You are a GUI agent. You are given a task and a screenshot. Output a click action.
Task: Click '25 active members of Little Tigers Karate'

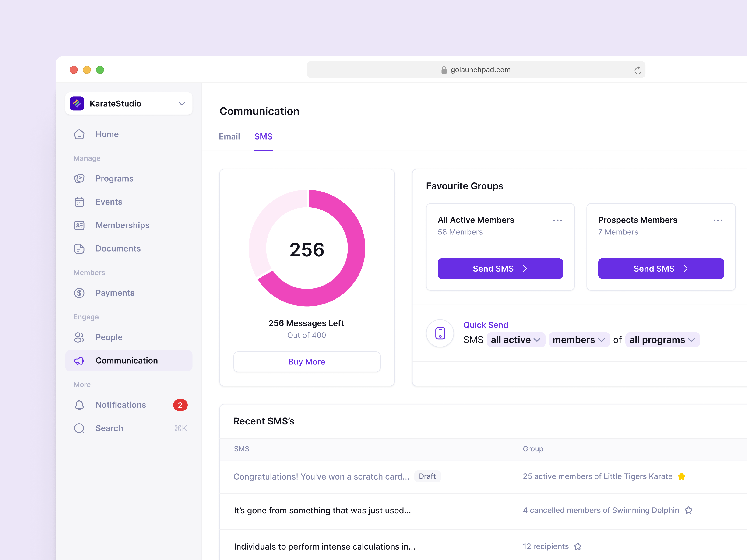[x=597, y=476]
